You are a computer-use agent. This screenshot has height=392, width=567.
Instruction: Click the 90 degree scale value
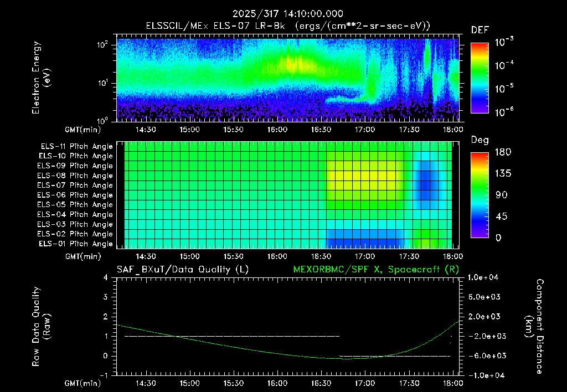point(502,195)
